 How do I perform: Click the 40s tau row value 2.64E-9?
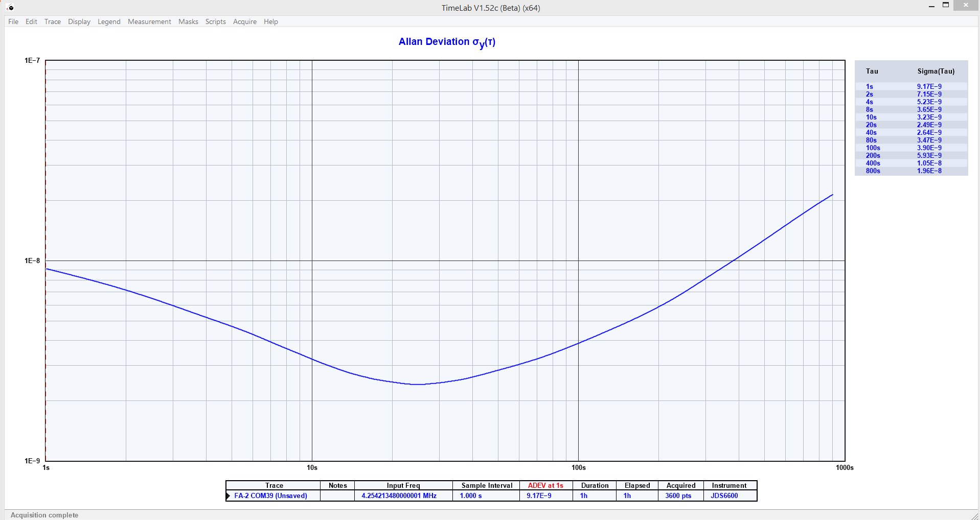point(929,132)
